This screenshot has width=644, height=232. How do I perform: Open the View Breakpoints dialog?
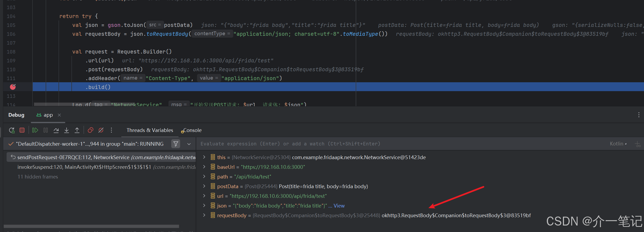coord(90,130)
